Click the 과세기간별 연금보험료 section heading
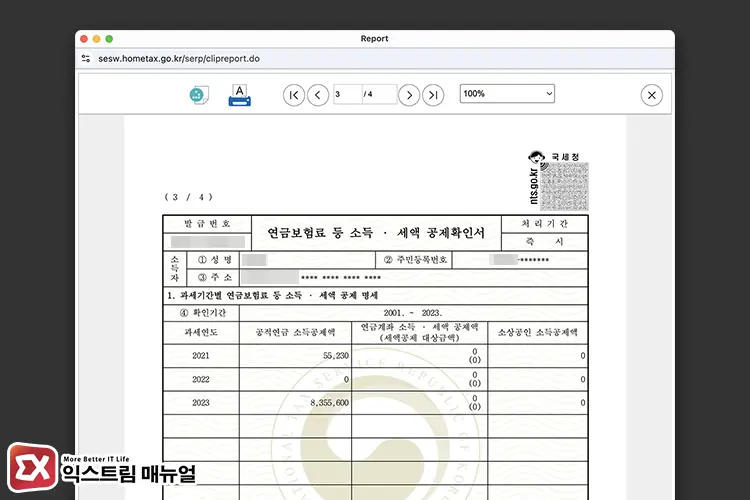This screenshot has width=750, height=500. tap(273, 296)
